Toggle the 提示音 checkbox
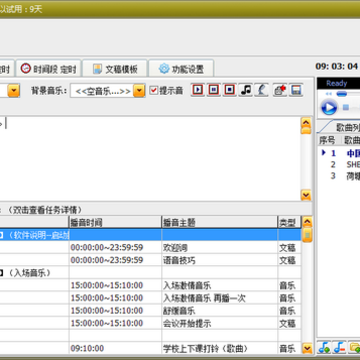Viewport: 360px width, 360px height. [153, 90]
